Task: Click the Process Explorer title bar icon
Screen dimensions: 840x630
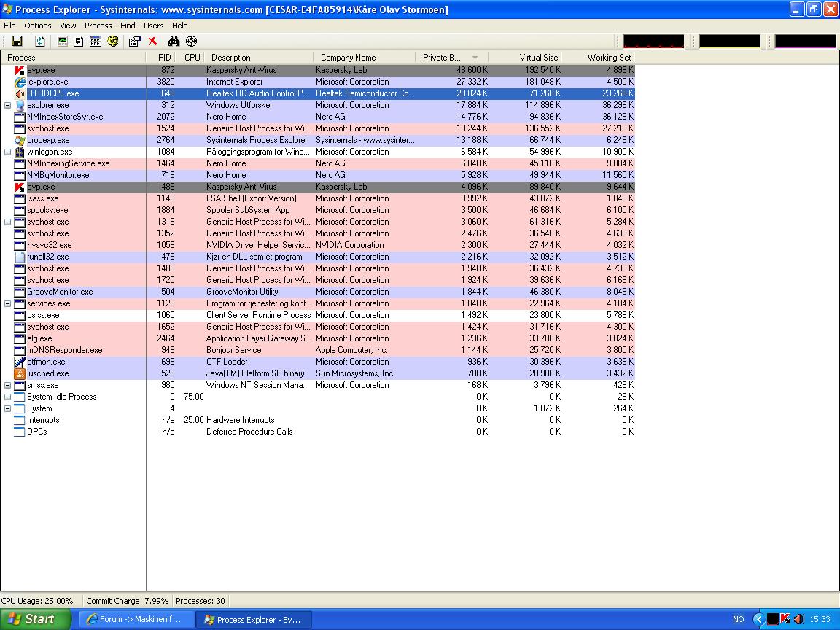Action: [x=7, y=9]
